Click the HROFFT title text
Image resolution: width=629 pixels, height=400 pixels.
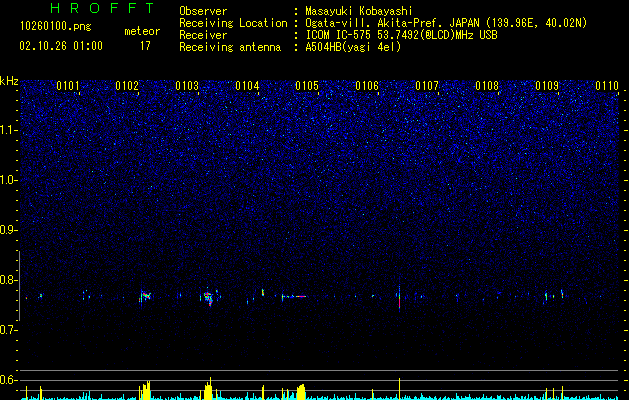pos(102,8)
